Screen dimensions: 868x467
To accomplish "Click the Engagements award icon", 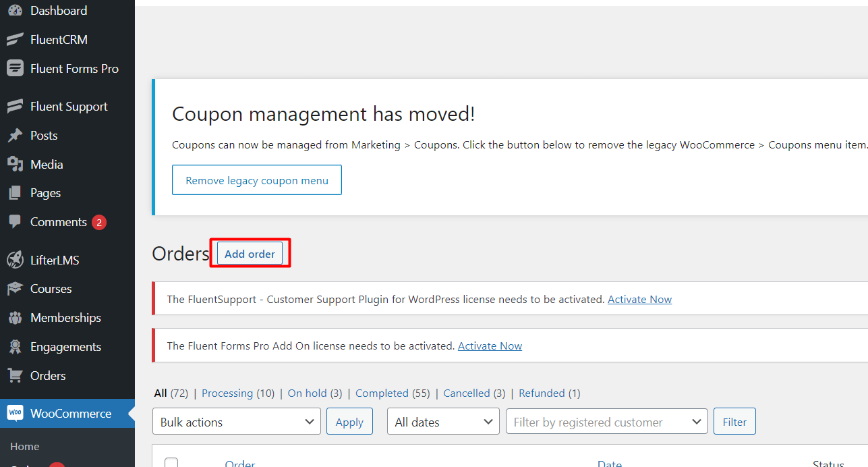I will (x=15, y=347).
